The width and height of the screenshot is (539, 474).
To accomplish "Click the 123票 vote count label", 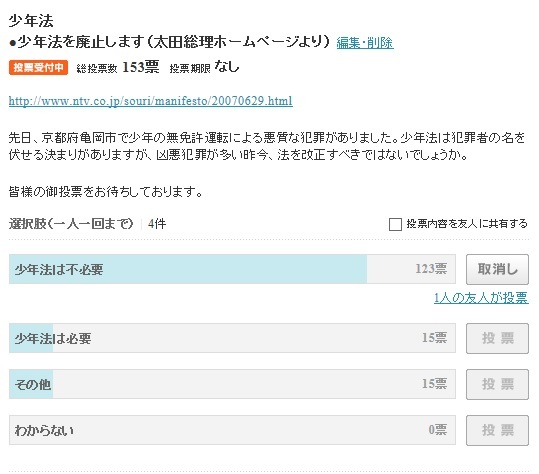I will 431,269.
